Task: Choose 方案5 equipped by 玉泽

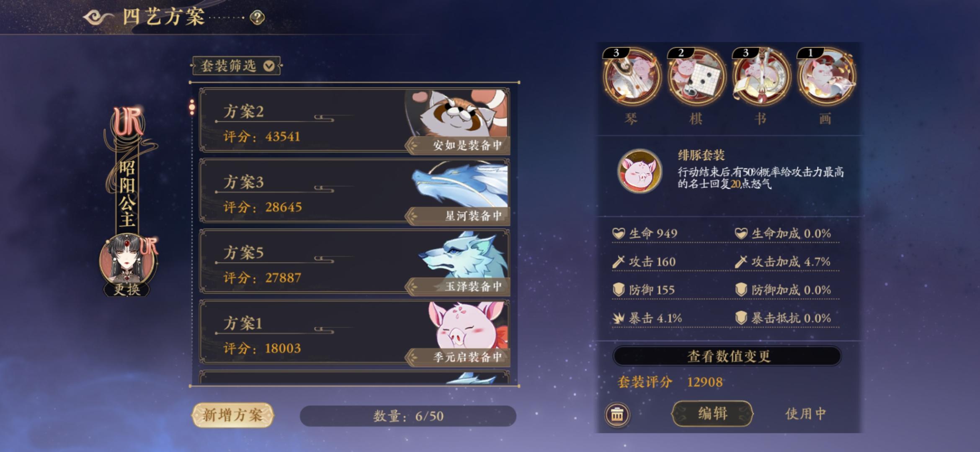Action: coord(354,262)
